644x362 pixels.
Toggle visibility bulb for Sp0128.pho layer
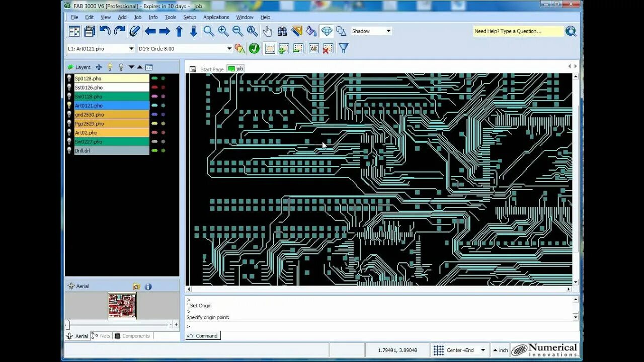[69, 78]
